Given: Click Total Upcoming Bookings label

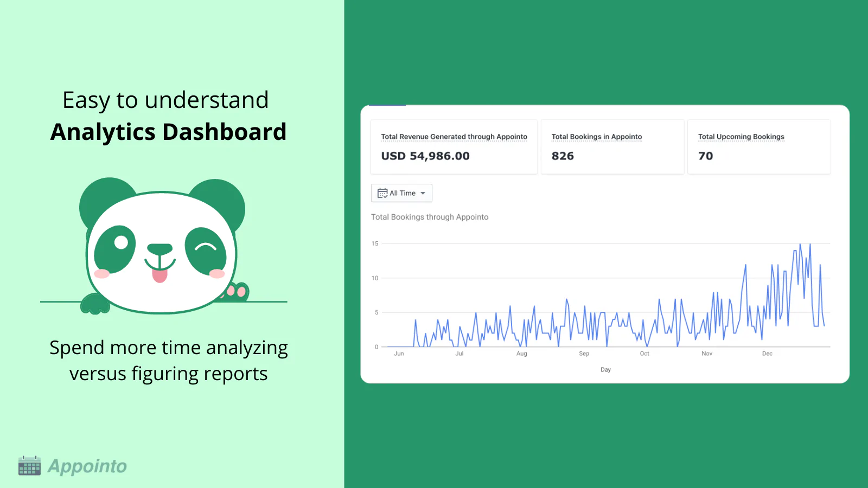Looking at the screenshot, I should click(741, 137).
